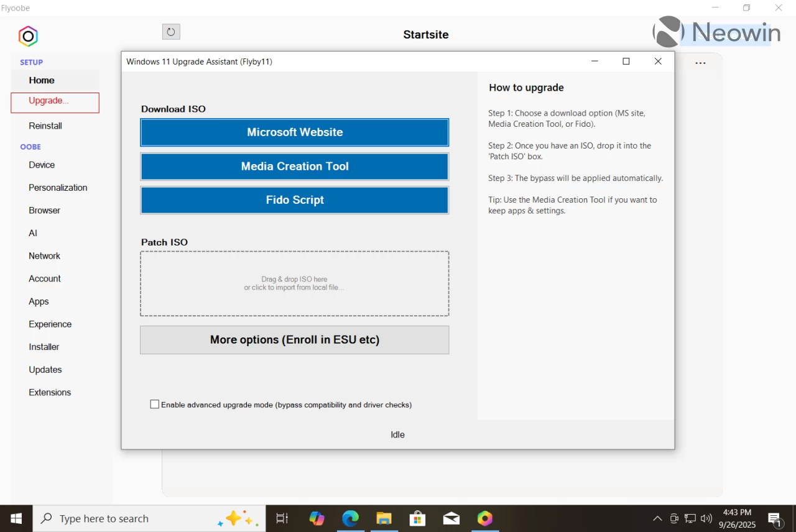Open the volume control in the system tray
This screenshot has width=796, height=532.
coord(706,518)
